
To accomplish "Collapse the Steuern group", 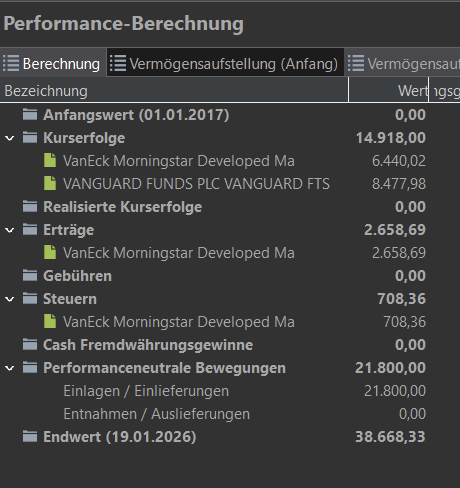I will pyautogui.click(x=10, y=299).
